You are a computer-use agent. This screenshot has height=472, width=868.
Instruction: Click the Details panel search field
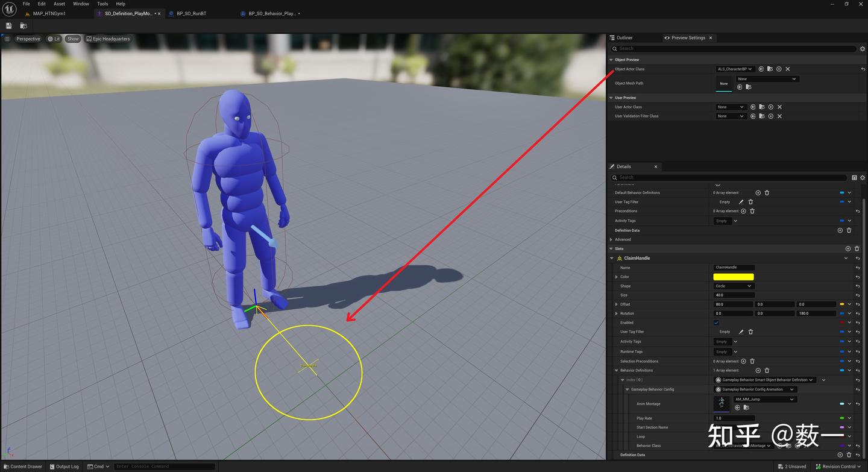[723, 177]
